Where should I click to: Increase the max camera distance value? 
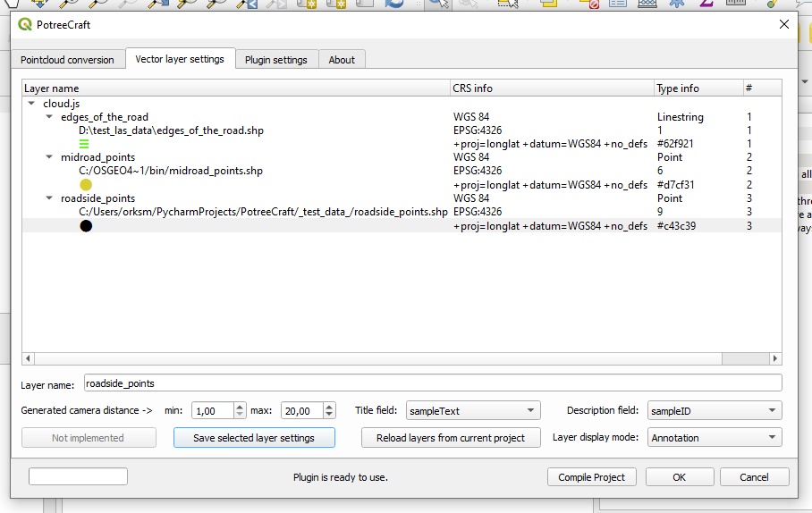(329, 407)
